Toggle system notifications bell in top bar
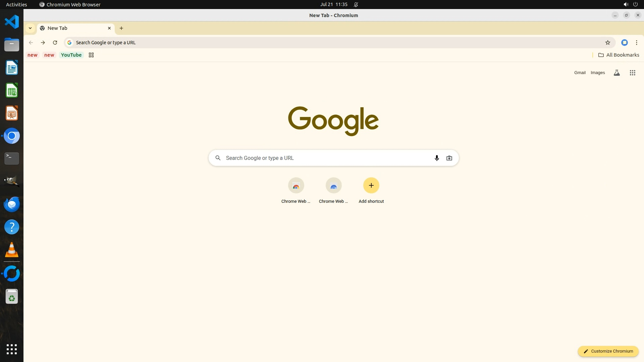Screen dimensions: 644x362 356,5
